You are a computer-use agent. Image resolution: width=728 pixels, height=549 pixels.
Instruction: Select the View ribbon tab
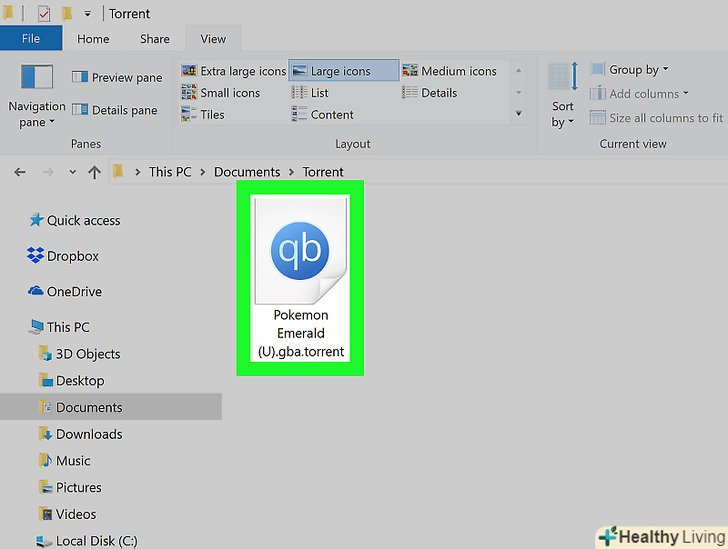213,39
